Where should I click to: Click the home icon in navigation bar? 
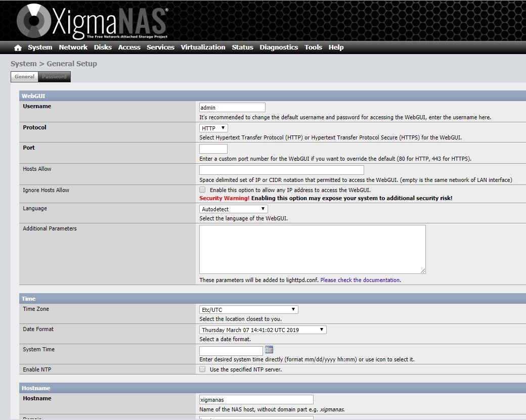[18, 48]
